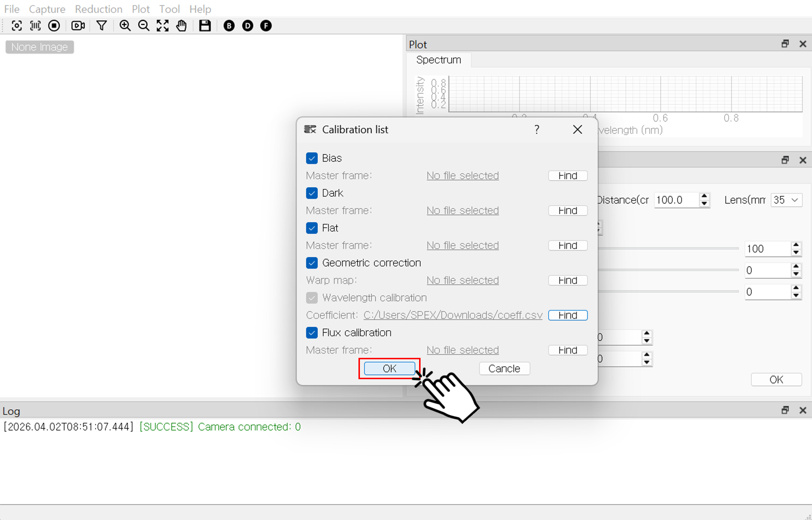The image size is (812, 520).
Task: Open the Reduction menu
Action: click(98, 9)
